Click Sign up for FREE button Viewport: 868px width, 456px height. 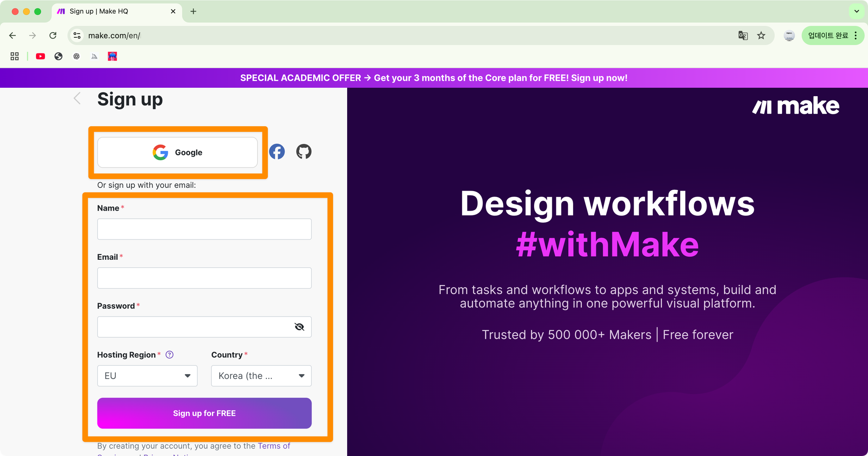tap(204, 413)
